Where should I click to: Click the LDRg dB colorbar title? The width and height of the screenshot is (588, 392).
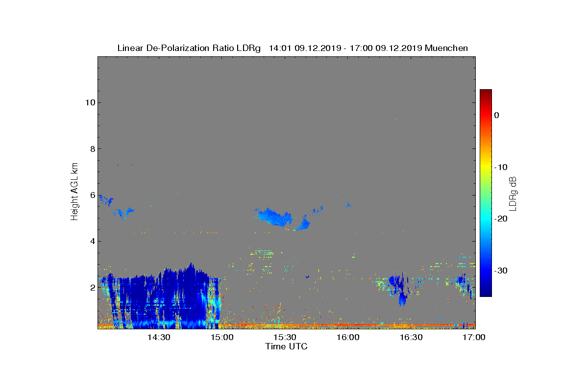513,193
